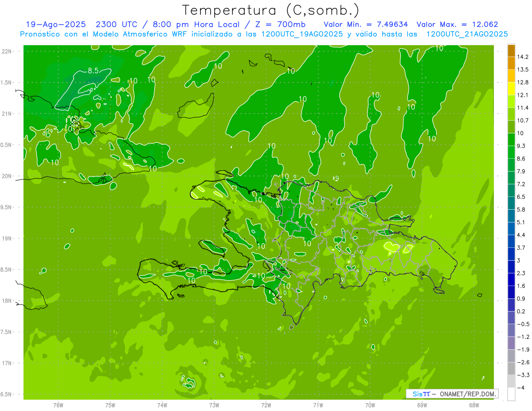Click the 5.8 value on the color legend
Image resolution: width=532 pixels, height=411 pixels.
click(x=522, y=209)
